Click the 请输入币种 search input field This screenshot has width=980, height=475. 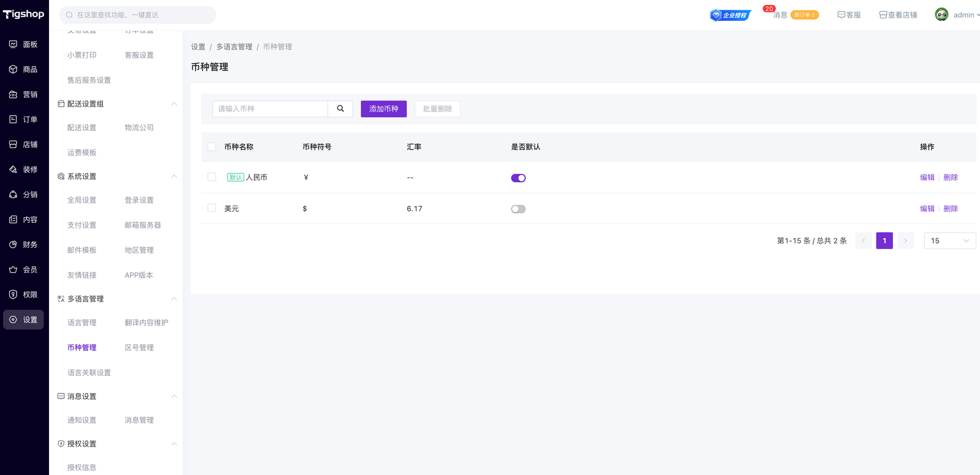tap(270, 109)
